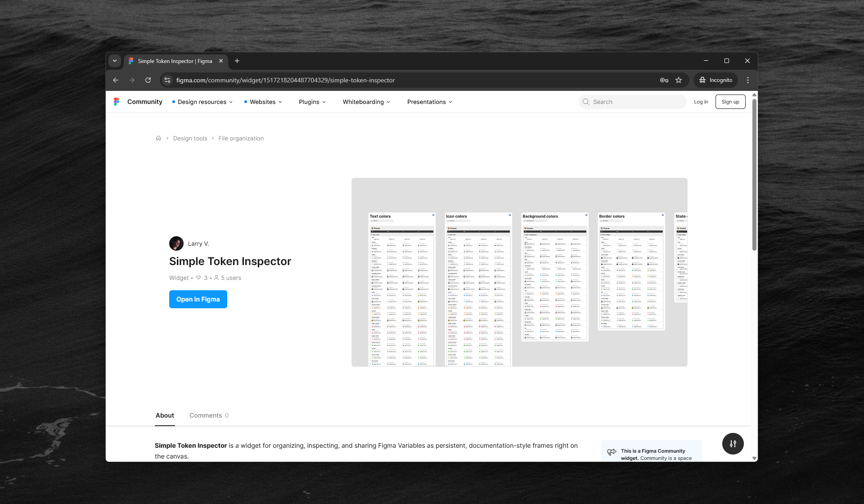Bookmark this page with star icon
This screenshot has height=504, width=864.
[679, 80]
